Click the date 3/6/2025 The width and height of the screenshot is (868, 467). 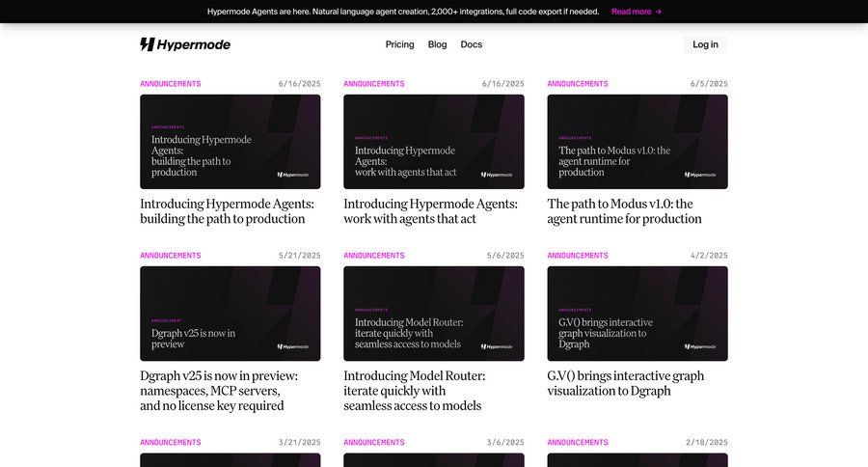(x=505, y=442)
